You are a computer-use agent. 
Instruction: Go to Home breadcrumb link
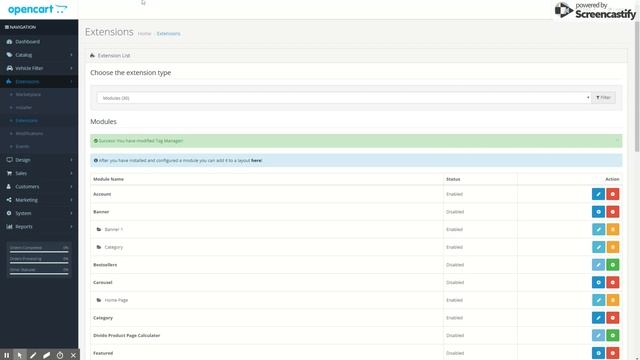pos(144,33)
